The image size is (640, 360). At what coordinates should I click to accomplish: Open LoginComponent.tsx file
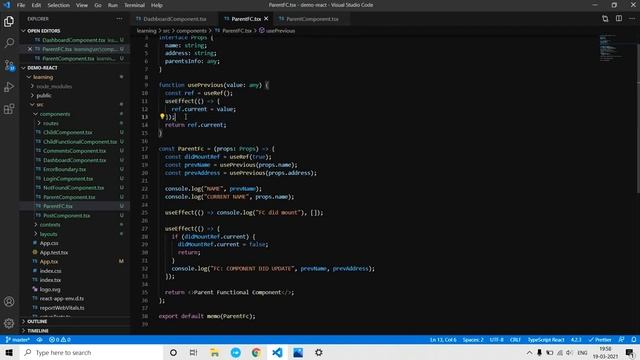click(68, 179)
